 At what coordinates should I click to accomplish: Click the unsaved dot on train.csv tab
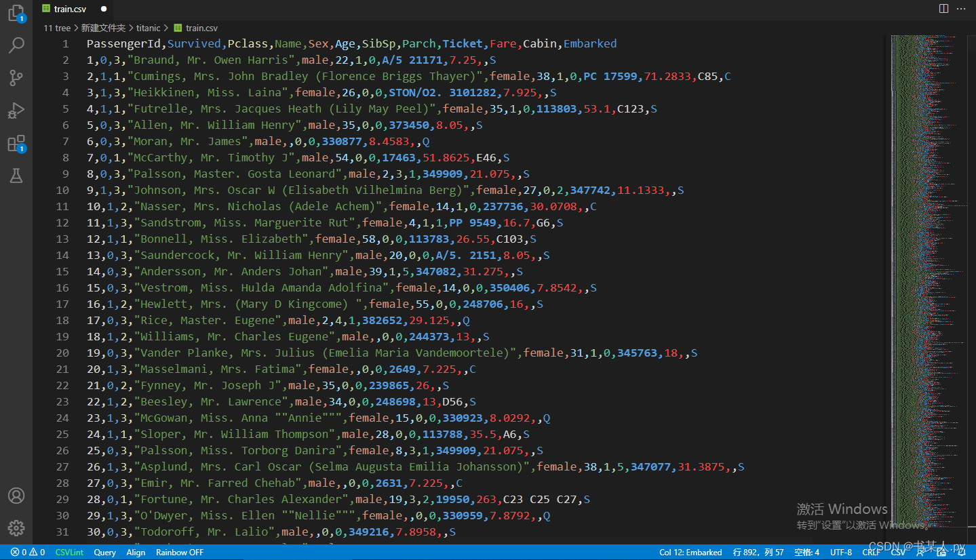point(104,9)
